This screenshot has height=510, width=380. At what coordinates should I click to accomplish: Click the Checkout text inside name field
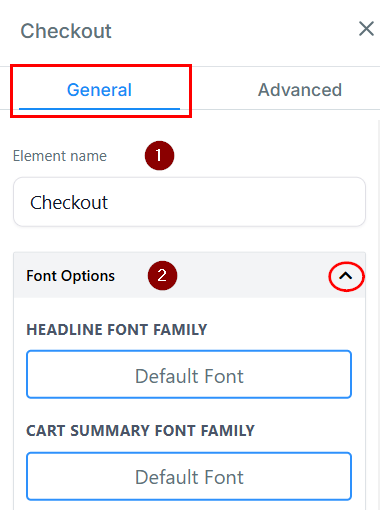[x=69, y=202]
